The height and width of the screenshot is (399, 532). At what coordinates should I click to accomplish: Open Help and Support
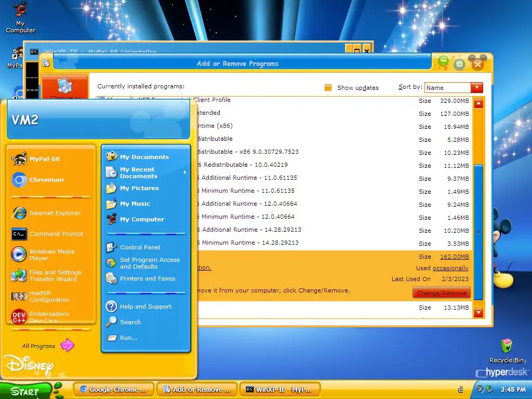tap(146, 307)
